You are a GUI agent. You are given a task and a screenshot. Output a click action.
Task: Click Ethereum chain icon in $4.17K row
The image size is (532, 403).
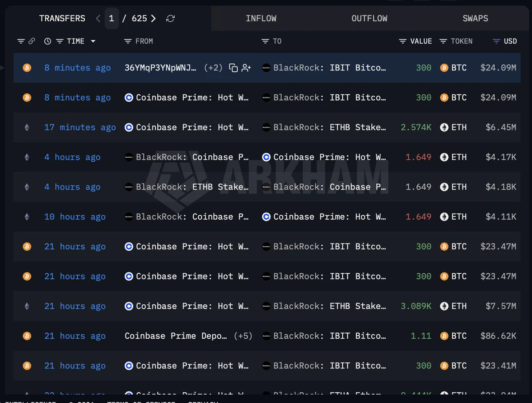coord(27,157)
